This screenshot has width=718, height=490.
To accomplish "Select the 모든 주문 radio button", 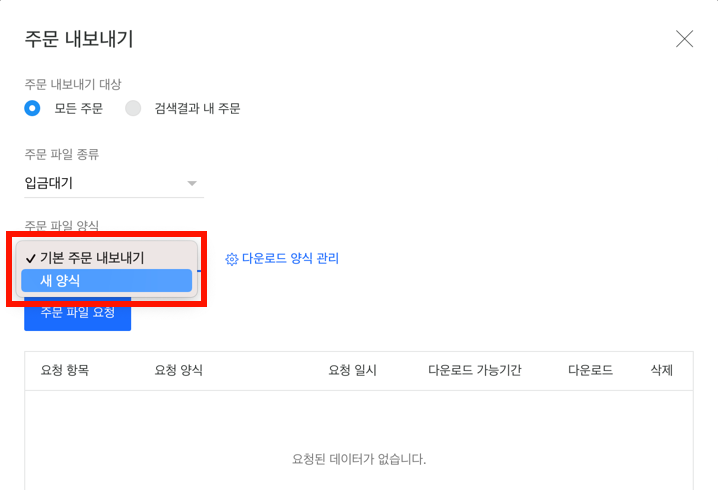I will (x=32, y=109).
